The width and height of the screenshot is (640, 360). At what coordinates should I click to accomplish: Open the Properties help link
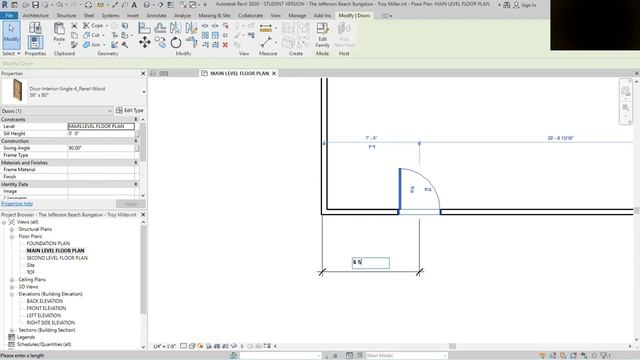click(17, 203)
